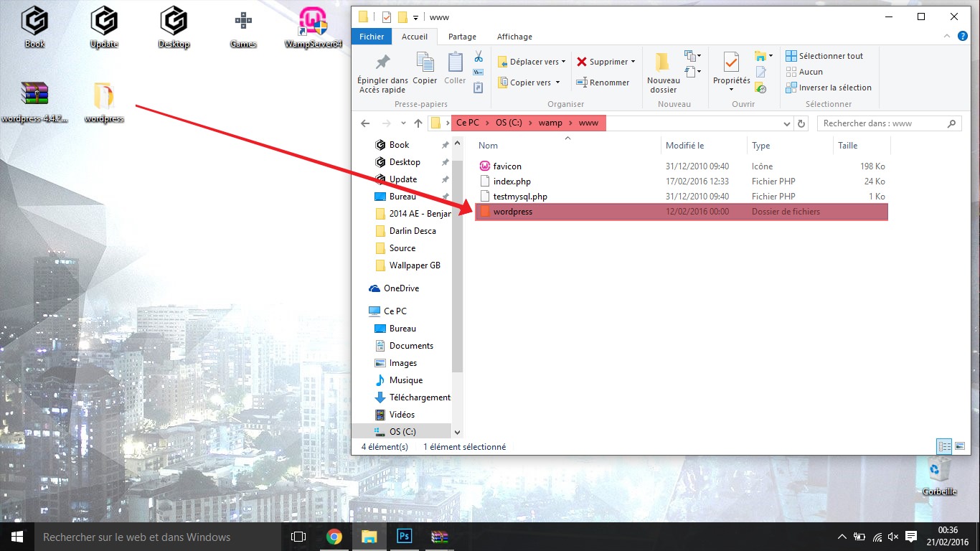Launch WampServer64 desktop shortcut
980x551 pixels.
314,23
